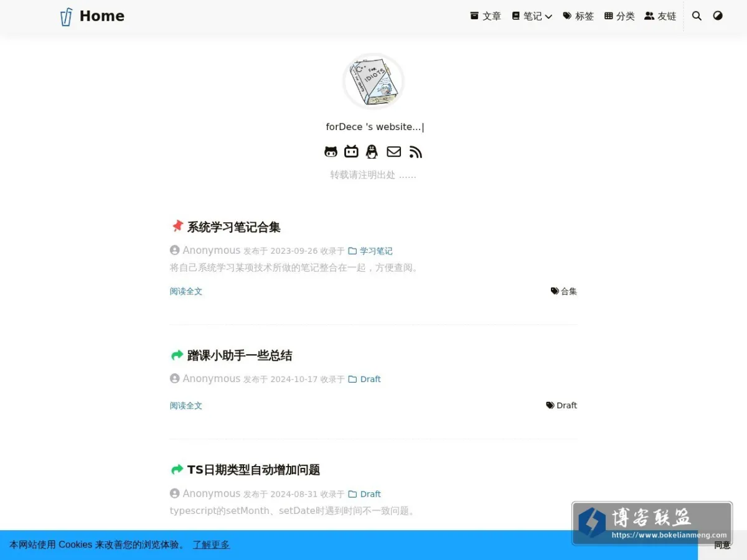
Task: Open Draft category of 2024-08-31 post
Action: [x=364, y=494]
